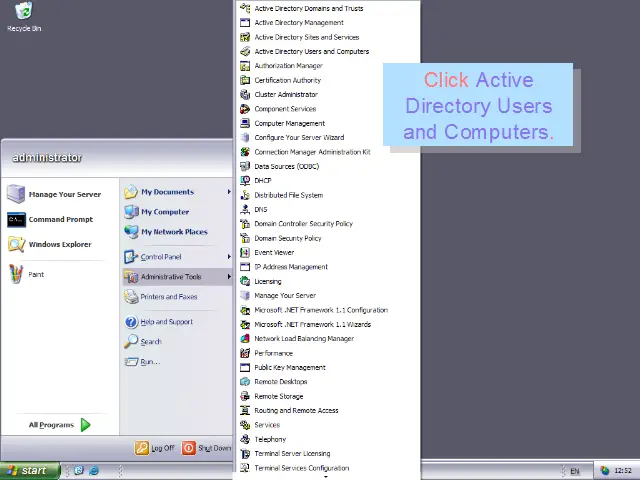The image size is (640, 480).
Task: Open Printers and Faxes
Action: pyautogui.click(x=177, y=297)
